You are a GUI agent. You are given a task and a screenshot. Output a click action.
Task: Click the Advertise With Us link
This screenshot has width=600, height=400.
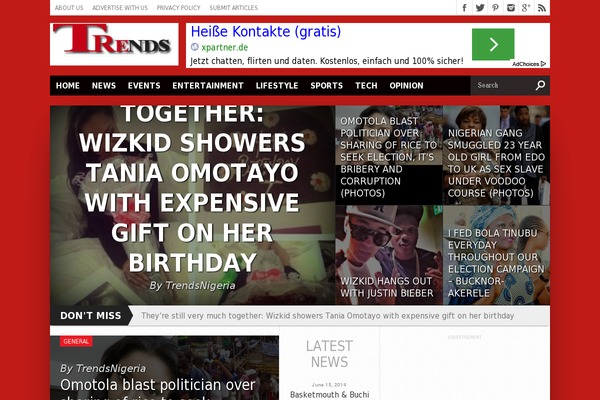[x=120, y=8]
